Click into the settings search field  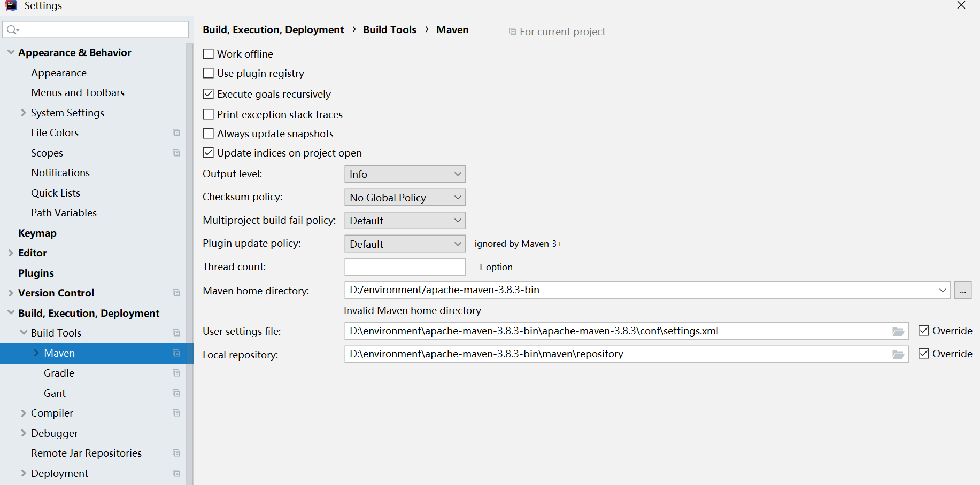(96, 30)
